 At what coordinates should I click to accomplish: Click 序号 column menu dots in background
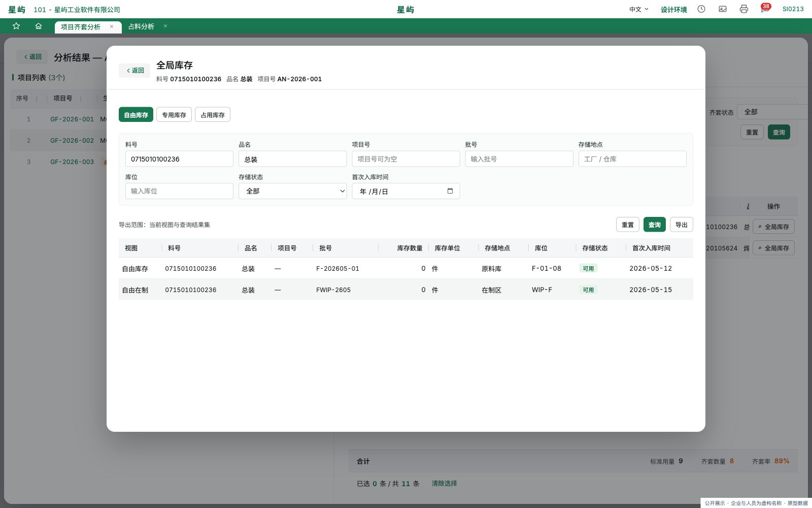point(37,99)
